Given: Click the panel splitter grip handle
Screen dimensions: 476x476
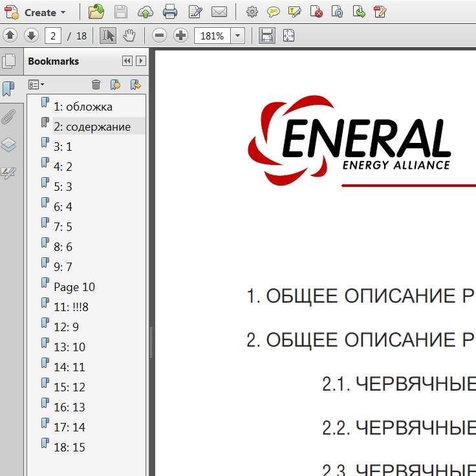Looking at the screenshot, I should coord(151,342).
